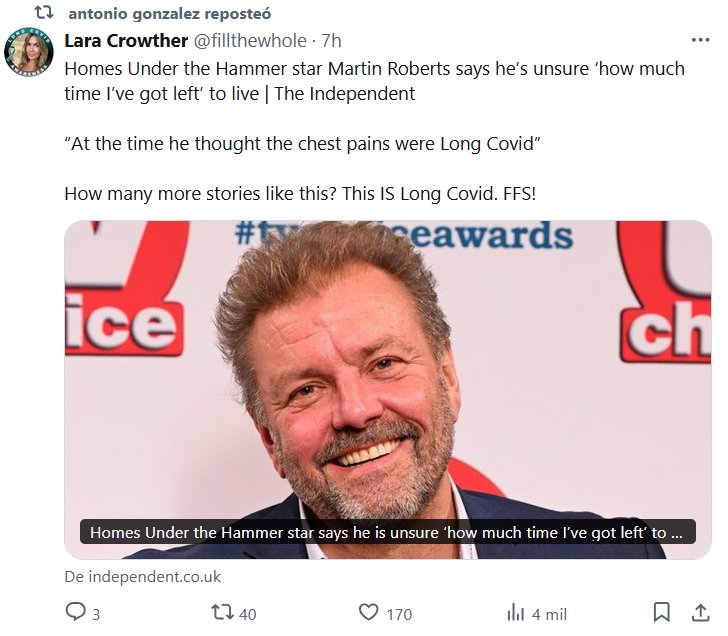View post analytics bar chart icon
This screenshot has height=636, width=728.
(516, 612)
